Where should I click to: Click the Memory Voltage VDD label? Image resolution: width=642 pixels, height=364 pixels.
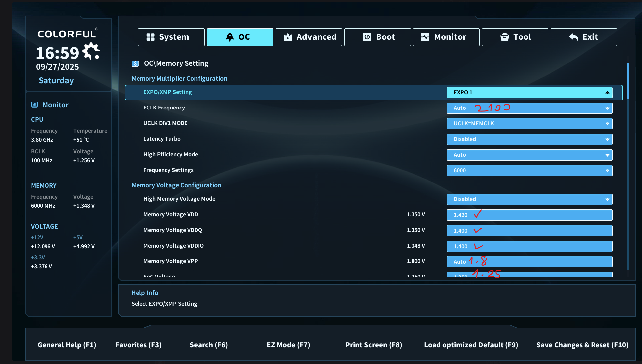tap(171, 214)
